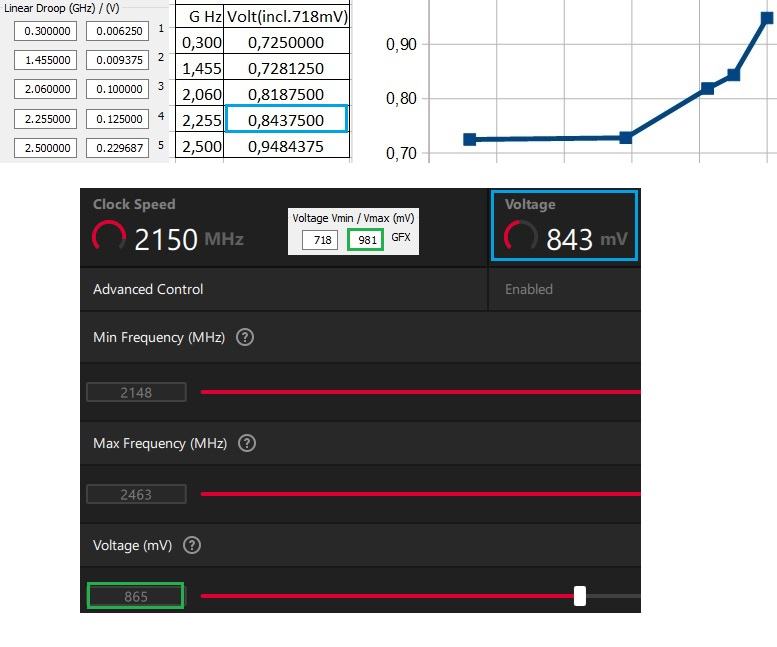This screenshot has height=647, width=777.
Task: Click droop frequency field 2.500000
Action: 45,148
